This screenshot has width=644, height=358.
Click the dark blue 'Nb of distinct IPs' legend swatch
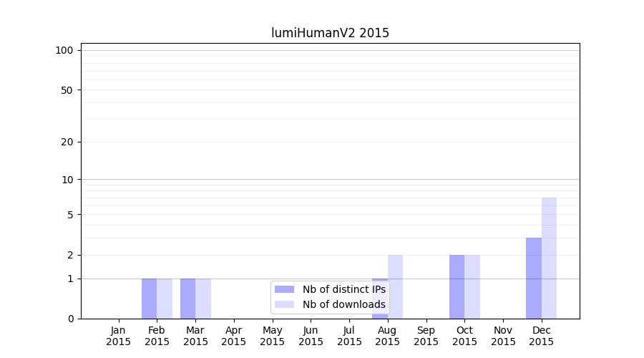pos(284,289)
